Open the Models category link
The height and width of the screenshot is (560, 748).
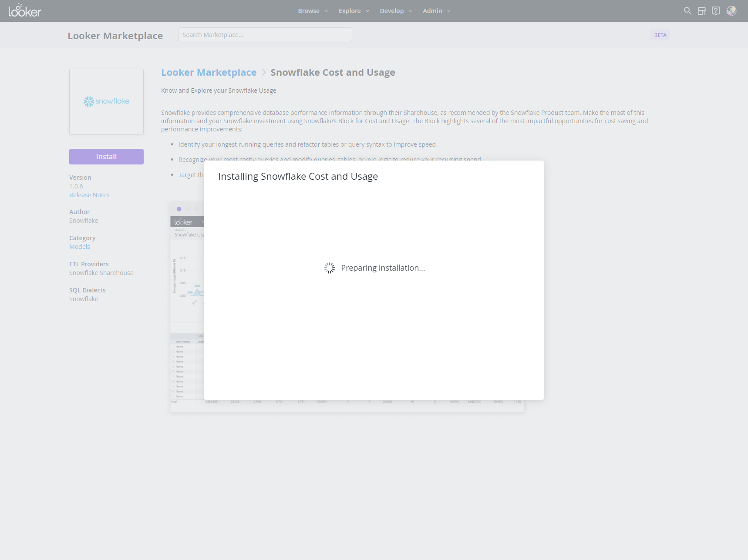point(80,246)
